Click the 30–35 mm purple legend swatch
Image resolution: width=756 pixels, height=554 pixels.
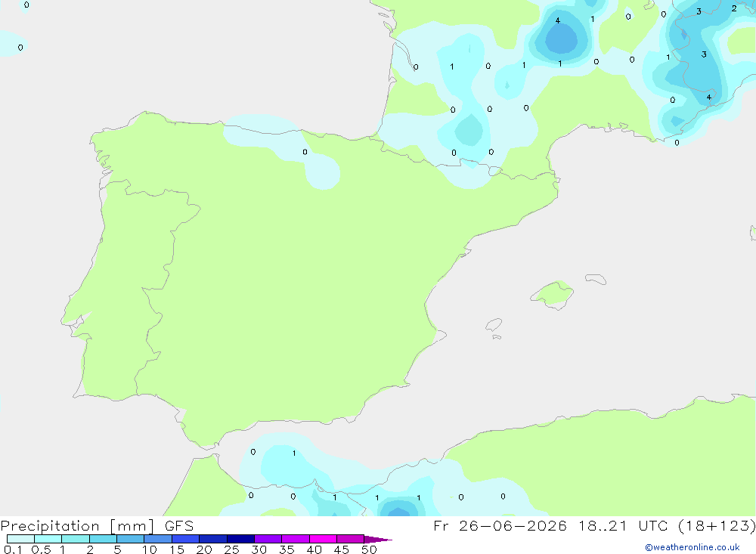(x=268, y=539)
